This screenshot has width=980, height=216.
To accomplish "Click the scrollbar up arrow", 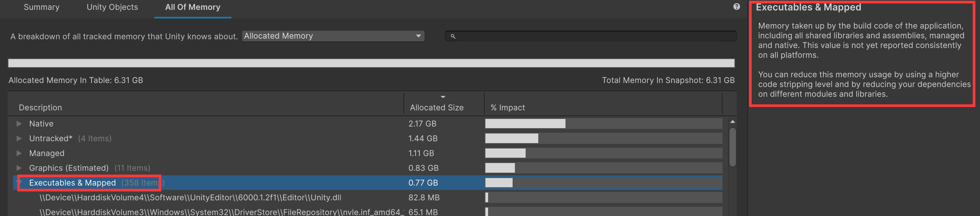I will [x=733, y=122].
